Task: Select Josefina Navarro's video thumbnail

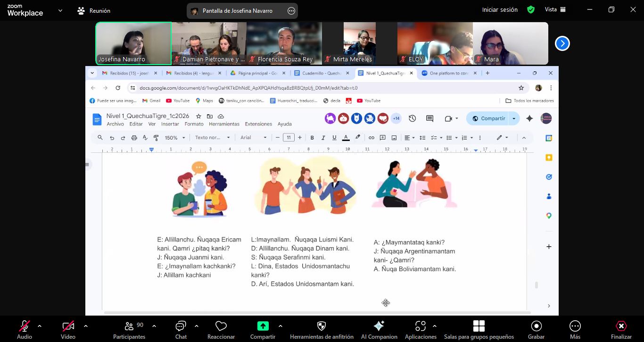Action: (x=133, y=43)
